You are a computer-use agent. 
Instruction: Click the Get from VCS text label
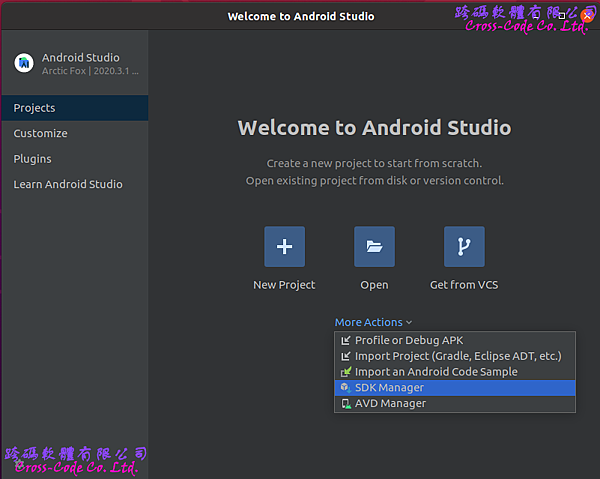coord(464,285)
